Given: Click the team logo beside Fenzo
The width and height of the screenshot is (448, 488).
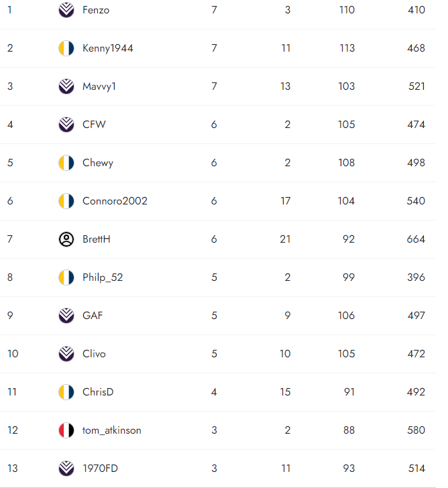Looking at the screenshot, I should 66,10.
